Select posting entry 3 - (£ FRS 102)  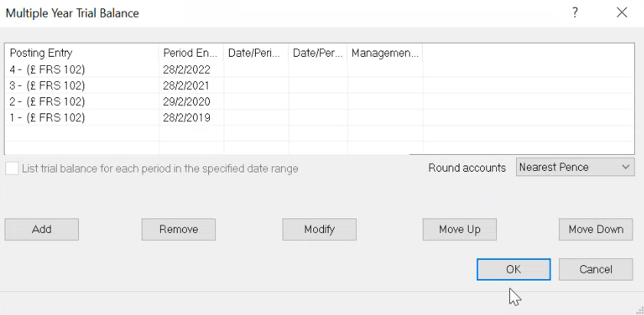(47, 86)
